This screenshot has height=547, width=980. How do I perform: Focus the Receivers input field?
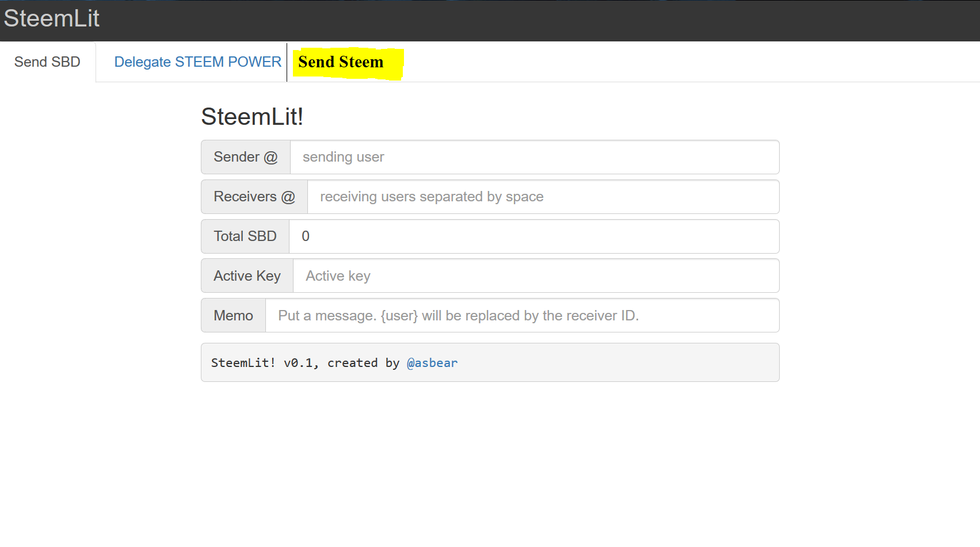pyautogui.click(x=543, y=197)
